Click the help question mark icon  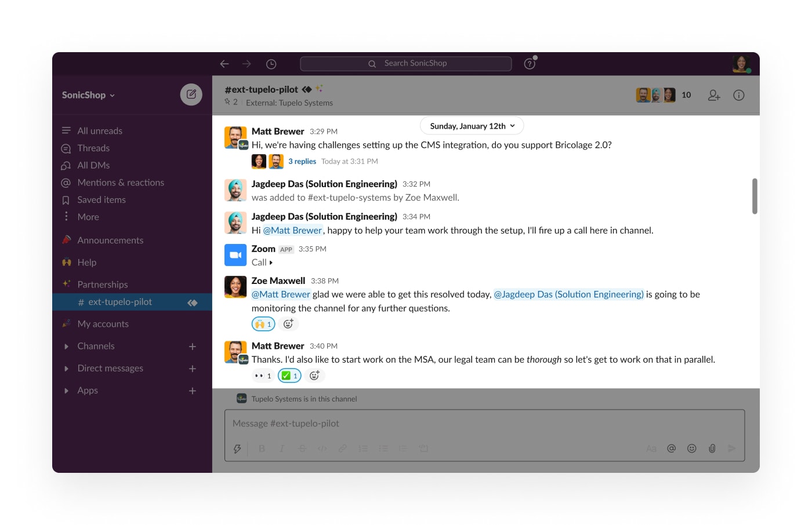coord(530,64)
